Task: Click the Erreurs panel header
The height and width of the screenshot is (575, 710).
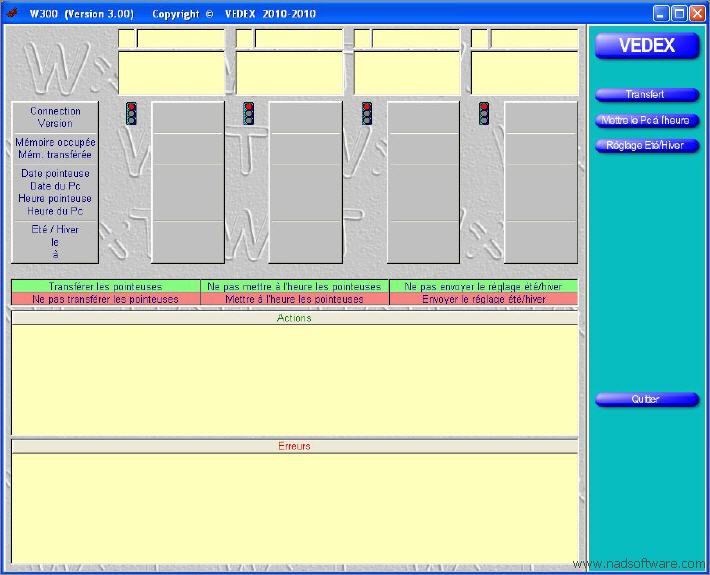Action: [x=295, y=446]
